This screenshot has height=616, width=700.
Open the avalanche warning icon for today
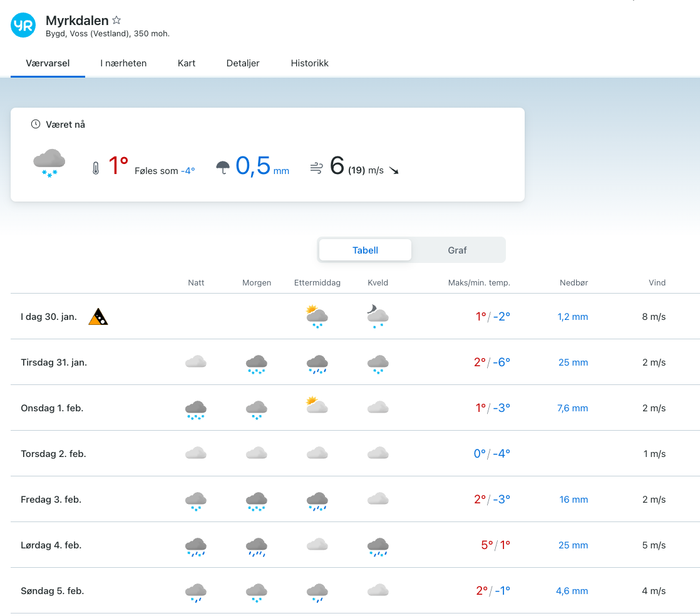coord(98,317)
